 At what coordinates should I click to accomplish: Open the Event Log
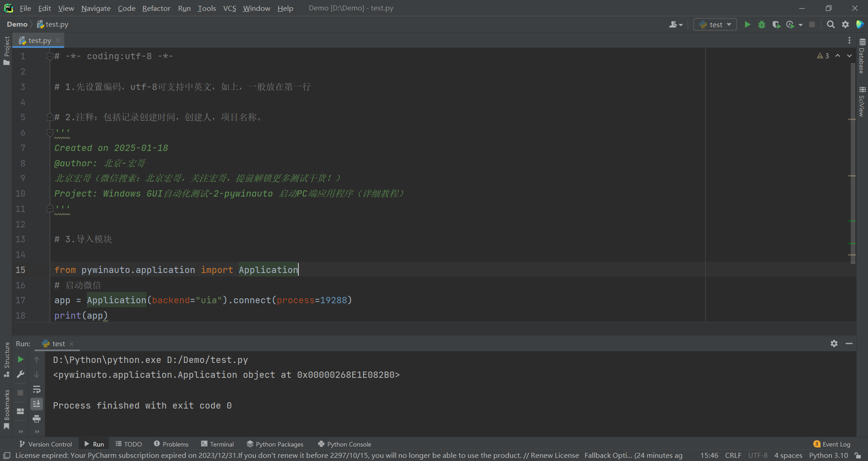[832, 444]
